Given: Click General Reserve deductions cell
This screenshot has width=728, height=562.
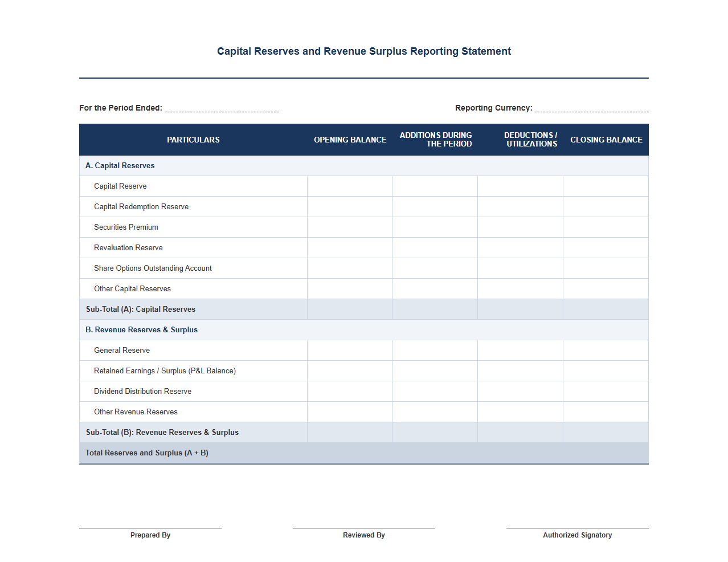Looking at the screenshot, I should [x=521, y=351].
